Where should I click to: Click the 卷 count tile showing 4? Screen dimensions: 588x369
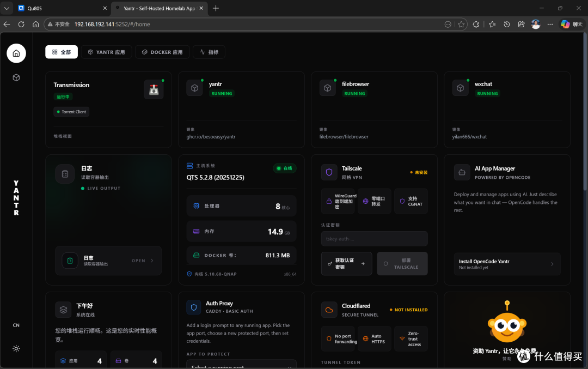[136, 361]
